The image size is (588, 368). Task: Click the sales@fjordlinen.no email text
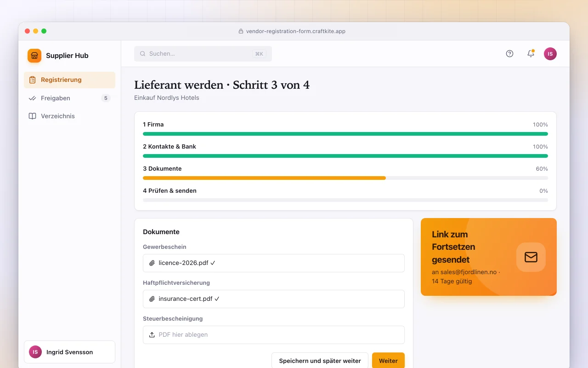point(469,272)
